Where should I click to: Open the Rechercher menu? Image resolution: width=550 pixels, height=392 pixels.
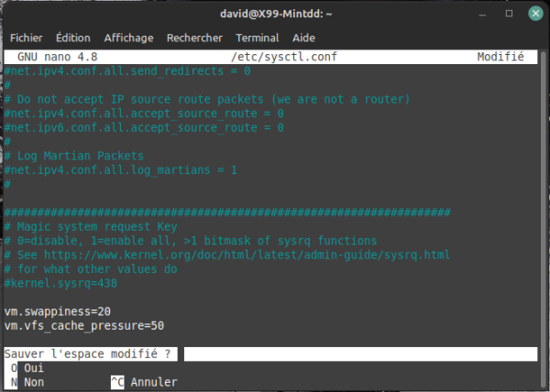tap(194, 38)
